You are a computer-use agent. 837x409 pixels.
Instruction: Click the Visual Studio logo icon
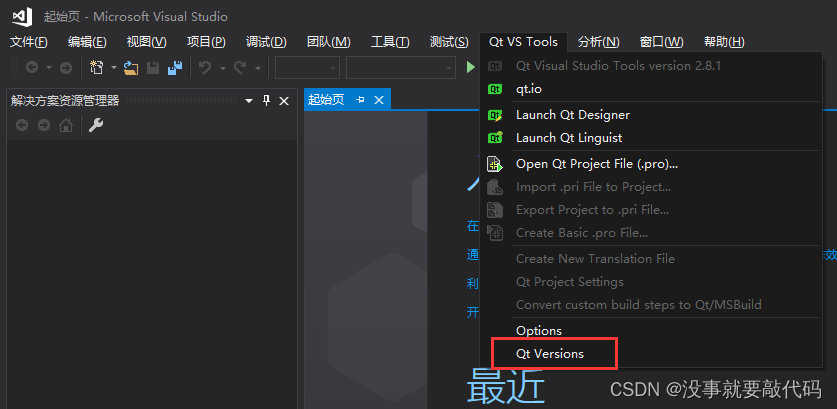[x=22, y=17]
